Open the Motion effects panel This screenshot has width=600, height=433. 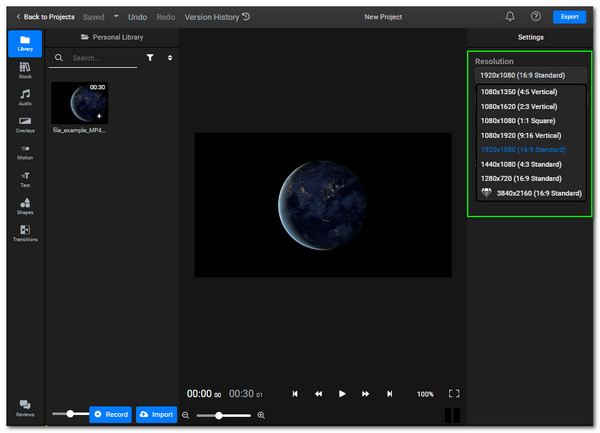[x=24, y=151]
